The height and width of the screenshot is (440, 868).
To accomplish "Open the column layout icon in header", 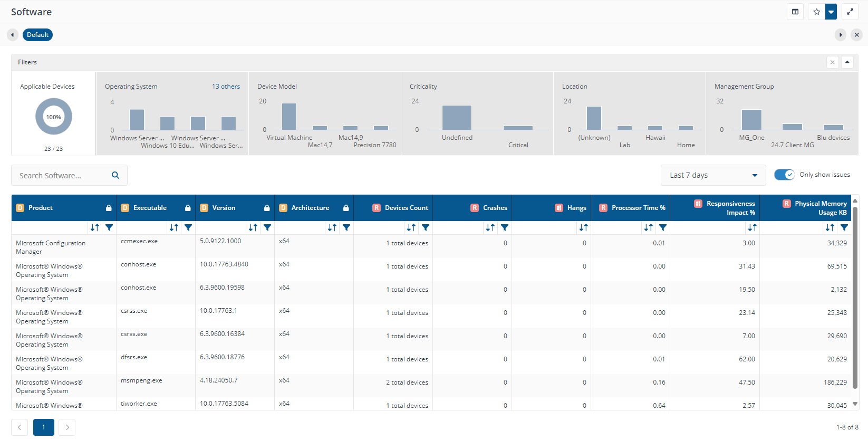I will pyautogui.click(x=795, y=12).
